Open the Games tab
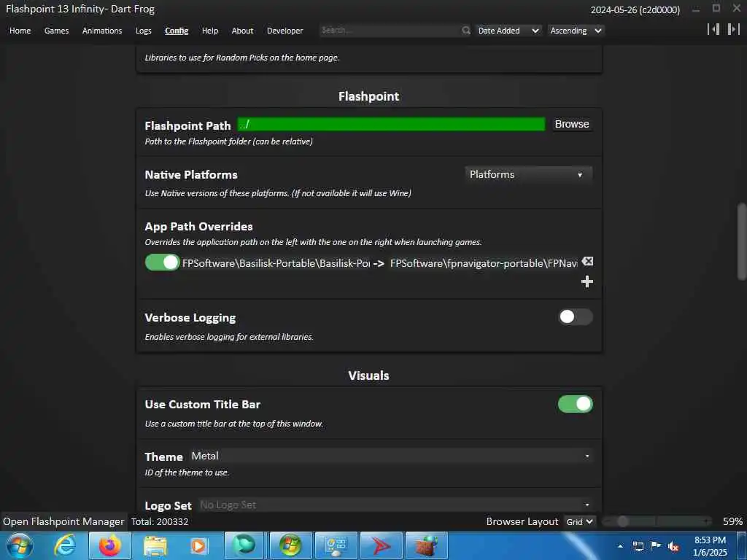 point(57,31)
